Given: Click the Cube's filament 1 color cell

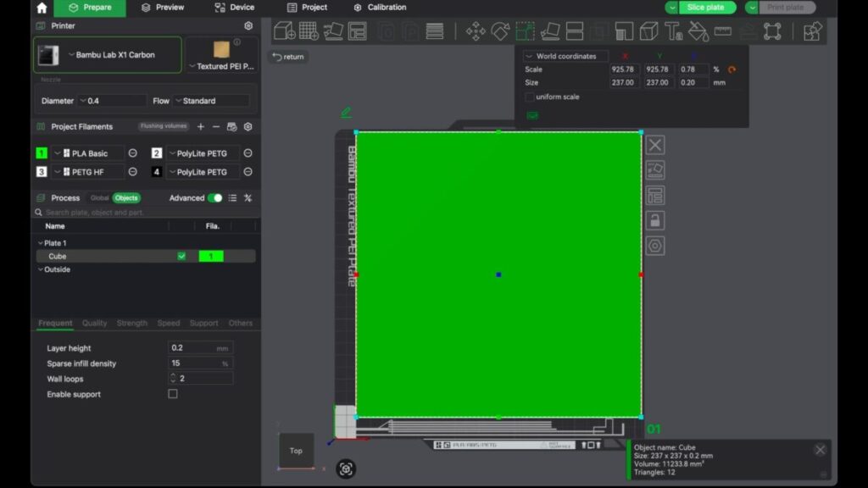Looking at the screenshot, I should pyautogui.click(x=211, y=256).
